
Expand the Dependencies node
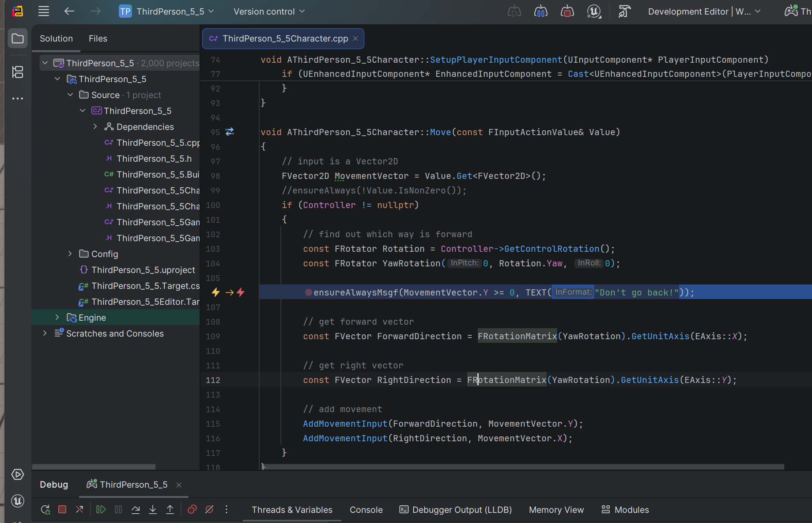[x=95, y=127]
